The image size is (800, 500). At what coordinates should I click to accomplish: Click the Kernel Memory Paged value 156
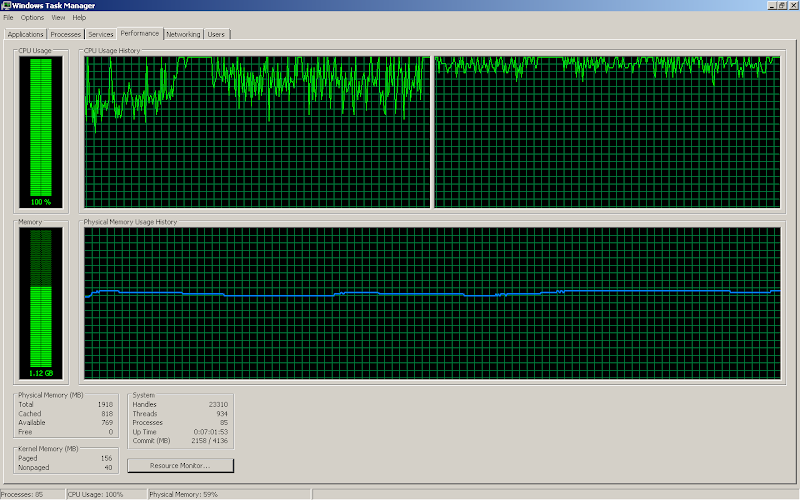[x=106, y=458]
